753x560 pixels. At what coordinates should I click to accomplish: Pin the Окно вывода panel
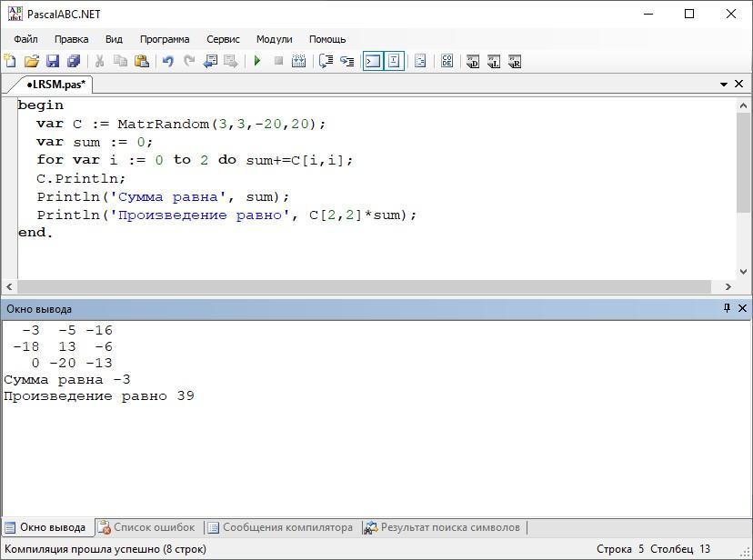click(x=727, y=308)
